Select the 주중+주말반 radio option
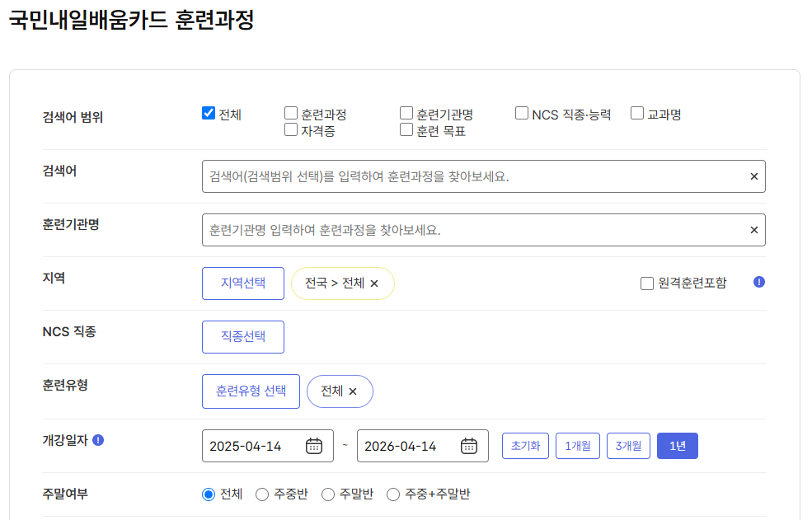 point(393,494)
